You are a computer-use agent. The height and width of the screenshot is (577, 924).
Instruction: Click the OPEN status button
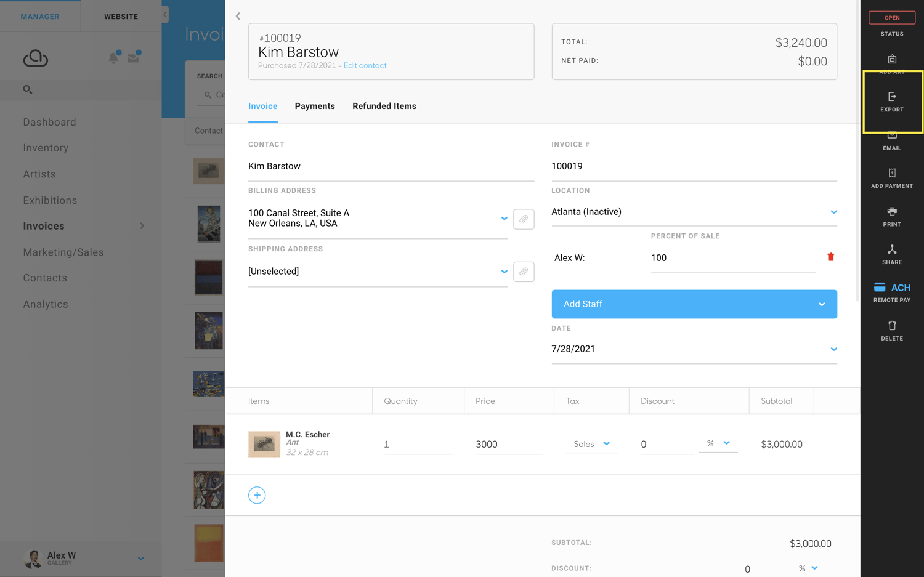click(x=892, y=18)
